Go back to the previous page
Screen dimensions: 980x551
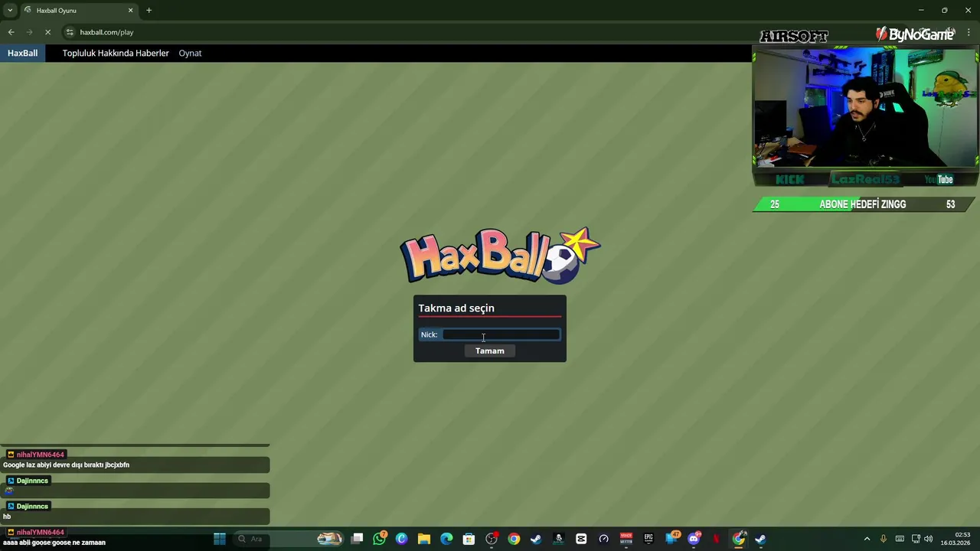point(11,32)
